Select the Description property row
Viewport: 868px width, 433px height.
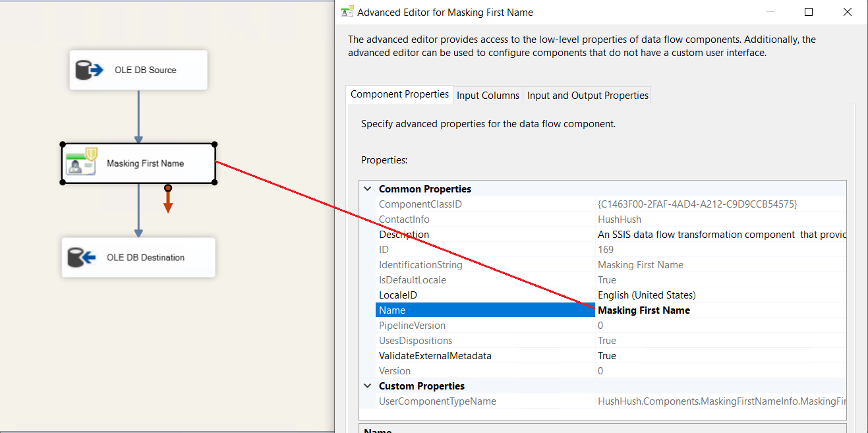coord(403,235)
